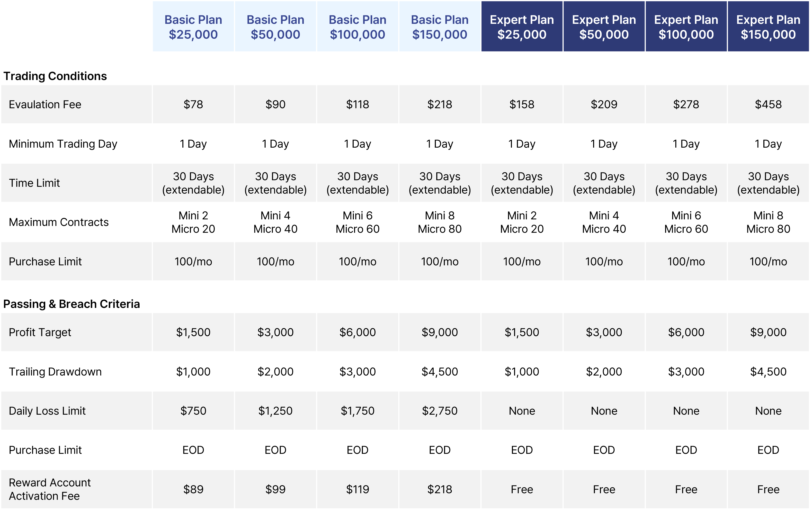This screenshot has width=812, height=510.
Task: Select the Expert Plan $25,000 header
Action: coord(522,27)
